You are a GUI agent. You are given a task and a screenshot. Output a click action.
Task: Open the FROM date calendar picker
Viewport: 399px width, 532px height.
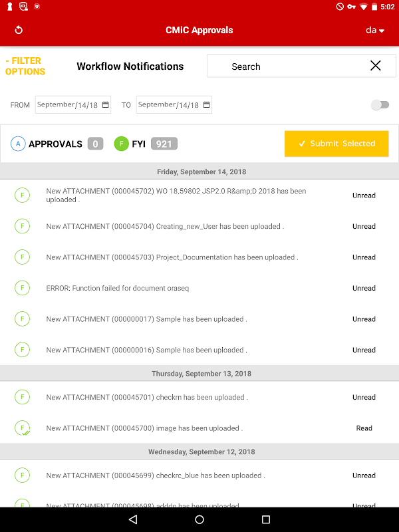coord(105,105)
